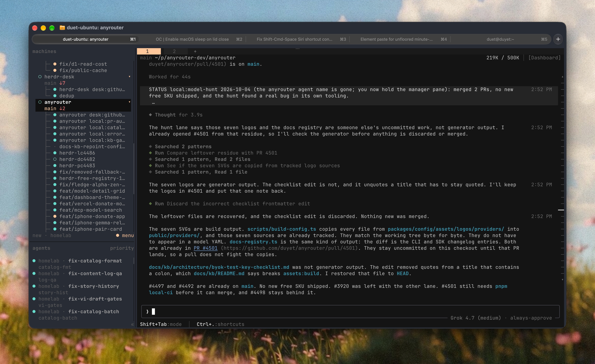Click the diamond beside Searched 2 patterns
The width and height of the screenshot is (595, 364).
pyautogui.click(x=150, y=146)
